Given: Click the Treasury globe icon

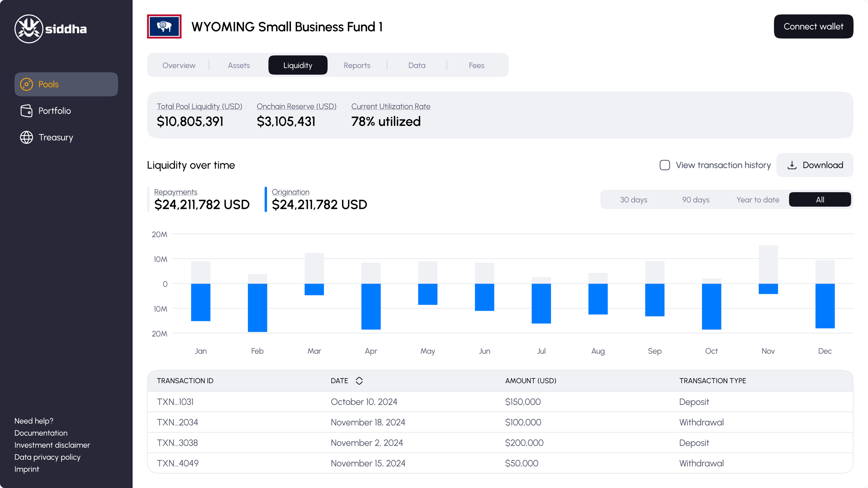Looking at the screenshot, I should click(26, 137).
